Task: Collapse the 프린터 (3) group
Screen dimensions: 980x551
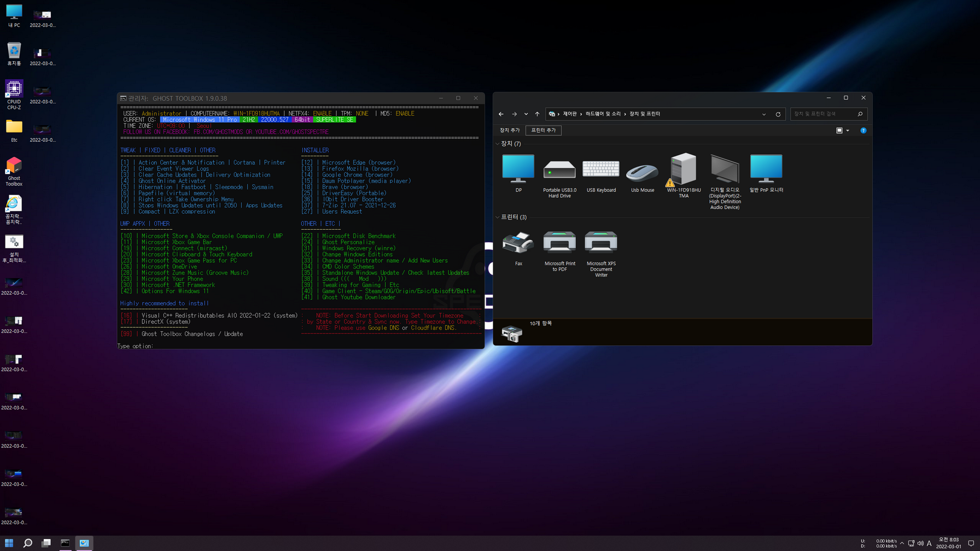Action: point(497,217)
